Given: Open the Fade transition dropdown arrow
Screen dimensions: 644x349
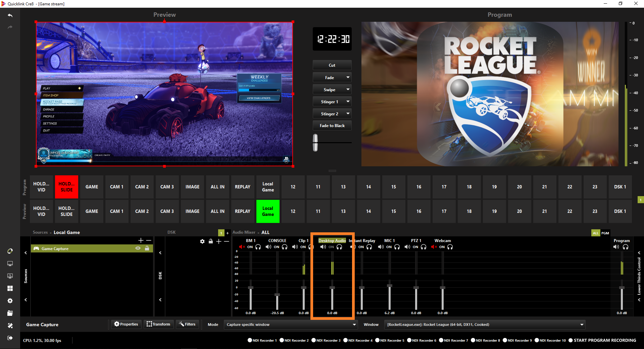Looking at the screenshot, I should pyautogui.click(x=348, y=77).
